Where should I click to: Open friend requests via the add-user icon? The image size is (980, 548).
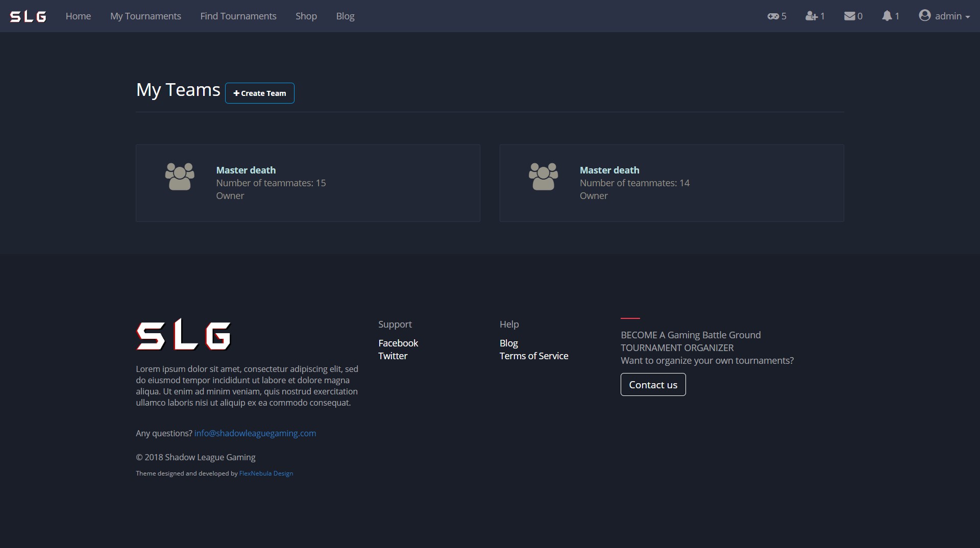(811, 16)
